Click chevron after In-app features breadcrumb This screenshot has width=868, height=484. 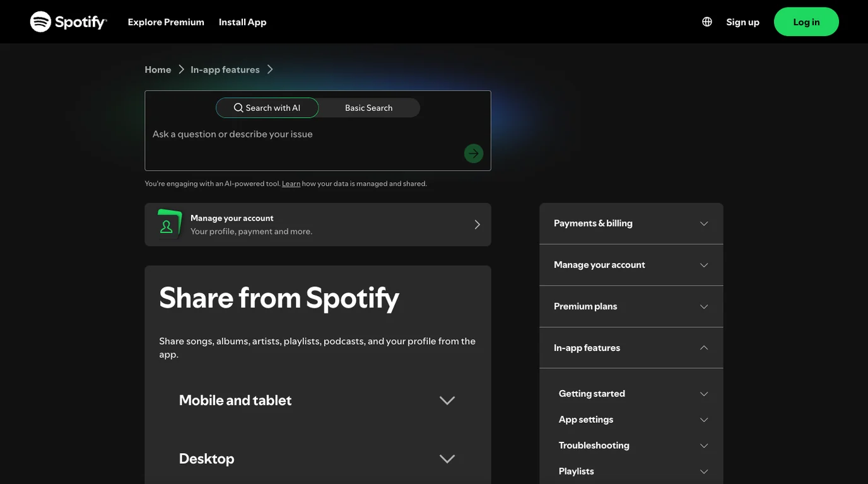pos(270,69)
